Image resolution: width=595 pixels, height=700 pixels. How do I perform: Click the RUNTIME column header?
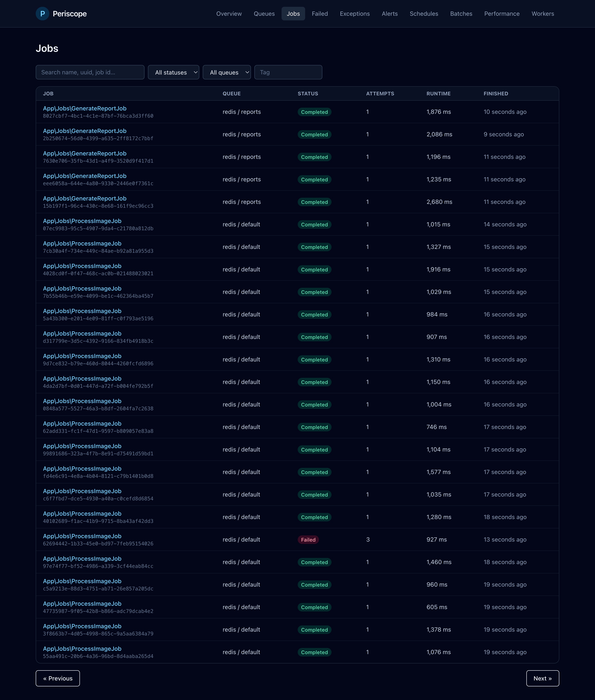(x=438, y=93)
